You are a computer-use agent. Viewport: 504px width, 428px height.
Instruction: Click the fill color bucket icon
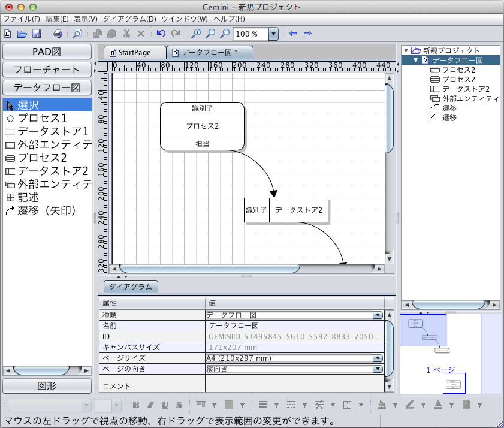pyautogui.click(x=382, y=405)
